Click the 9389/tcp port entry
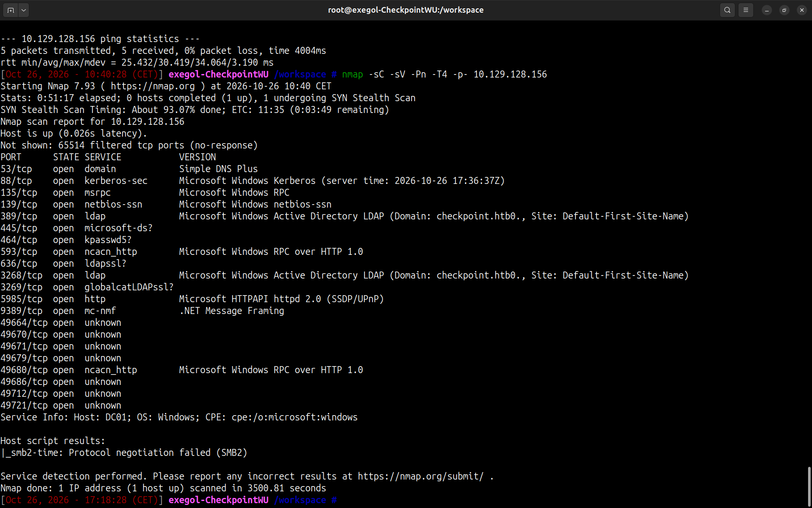Image resolution: width=812 pixels, height=508 pixels. (21, 311)
